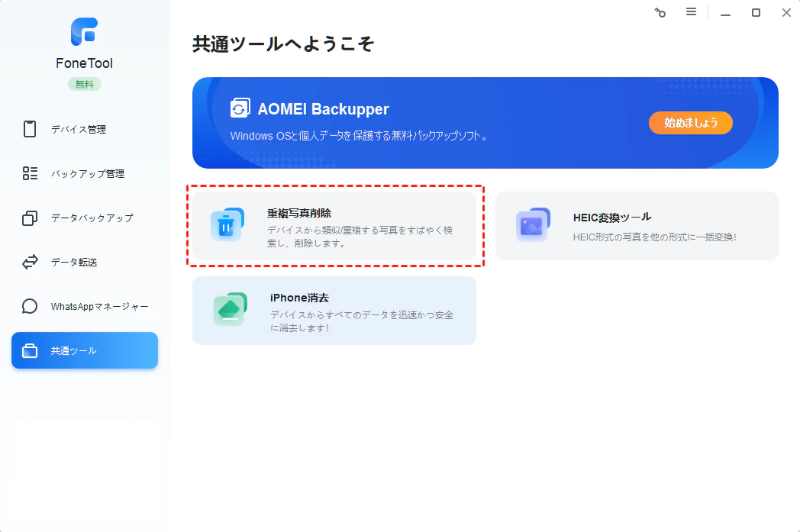Select データバックアップ in the sidebar
Viewport: 800px width, 532px height.
pyautogui.click(x=85, y=218)
